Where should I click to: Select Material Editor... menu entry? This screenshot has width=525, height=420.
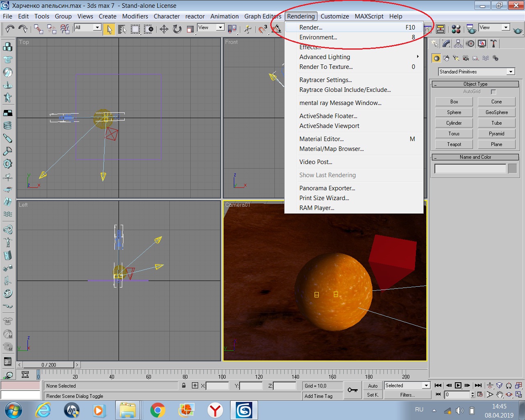click(354, 139)
